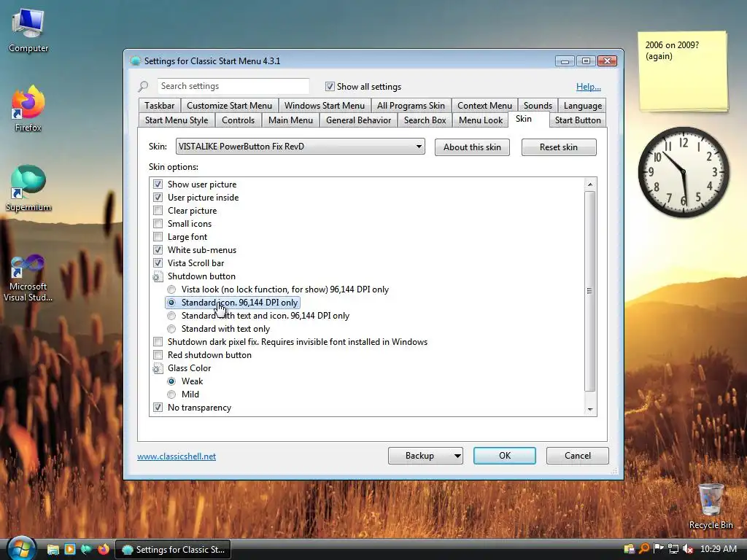Go to the General Behavior tab
747x560 pixels.
click(x=358, y=120)
